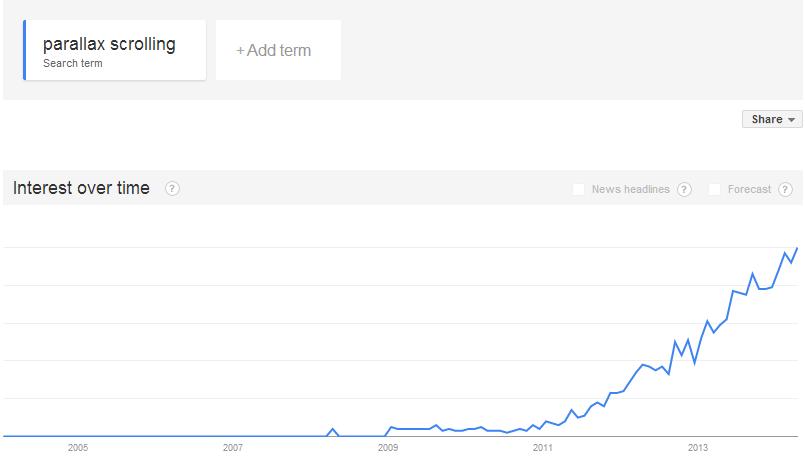Open help icon beside Interest over time

(x=172, y=188)
